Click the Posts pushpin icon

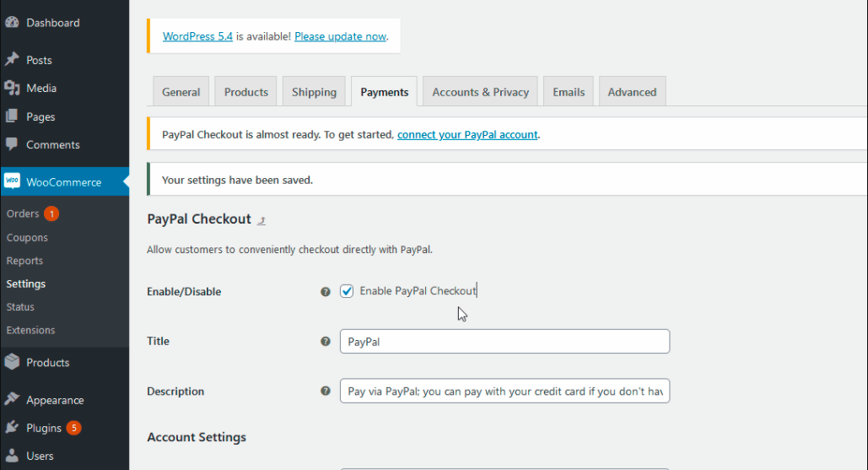click(12, 60)
